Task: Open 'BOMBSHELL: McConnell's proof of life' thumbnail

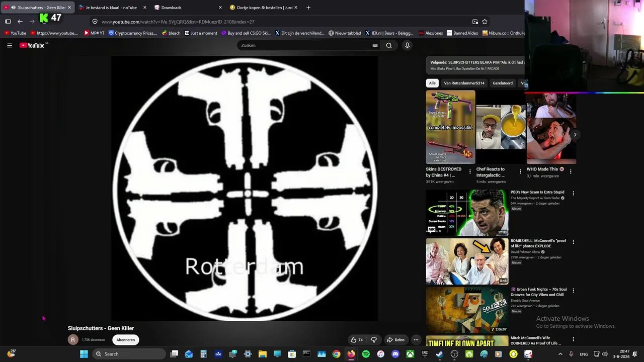Action: pos(467,261)
